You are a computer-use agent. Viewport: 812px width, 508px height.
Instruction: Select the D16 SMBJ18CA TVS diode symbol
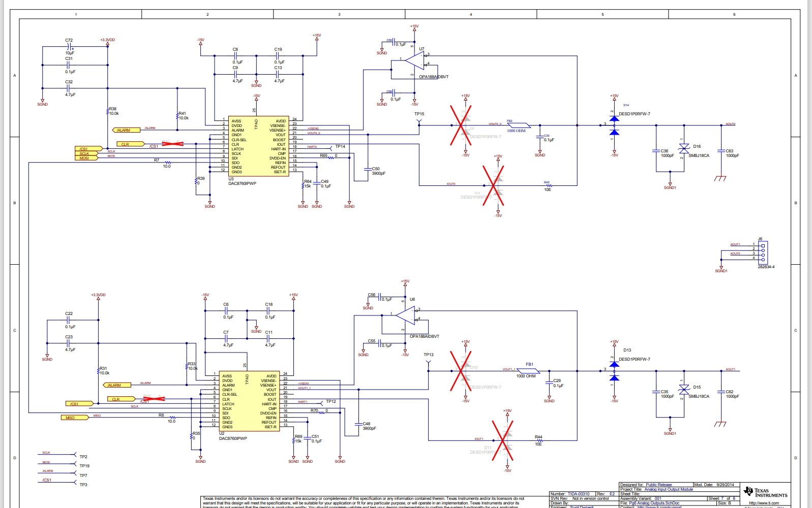pyautogui.click(x=684, y=148)
